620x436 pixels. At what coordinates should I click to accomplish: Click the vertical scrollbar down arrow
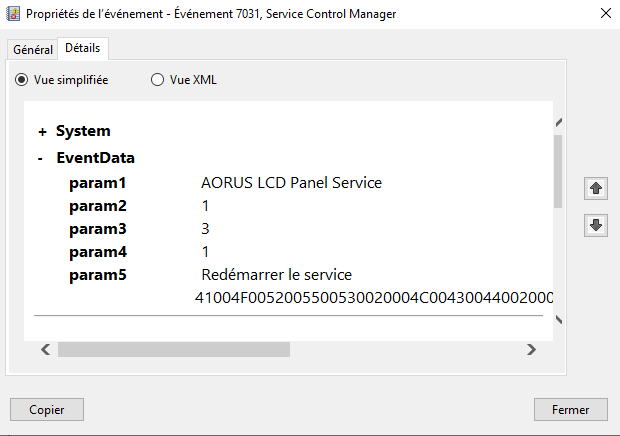pos(558,320)
